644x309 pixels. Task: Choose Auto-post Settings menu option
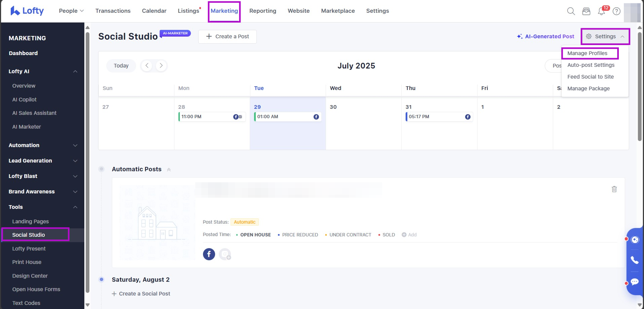click(x=591, y=65)
